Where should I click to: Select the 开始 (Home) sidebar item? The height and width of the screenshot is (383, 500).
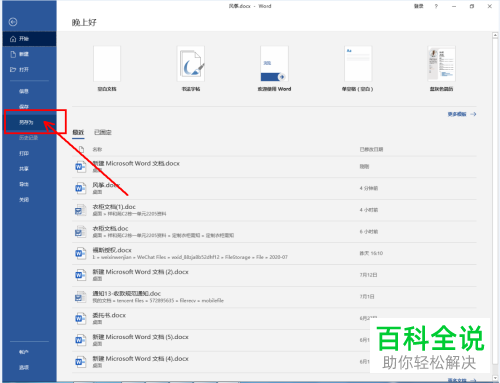pyautogui.click(x=29, y=39)
